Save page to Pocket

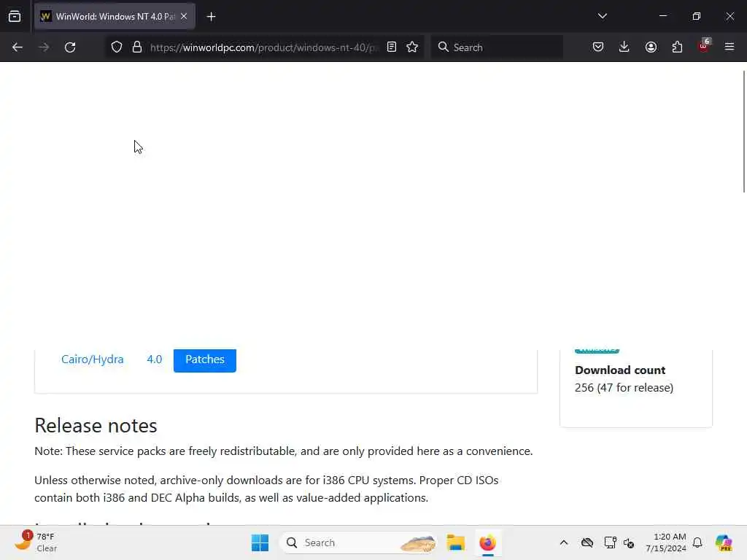[598, 47]
